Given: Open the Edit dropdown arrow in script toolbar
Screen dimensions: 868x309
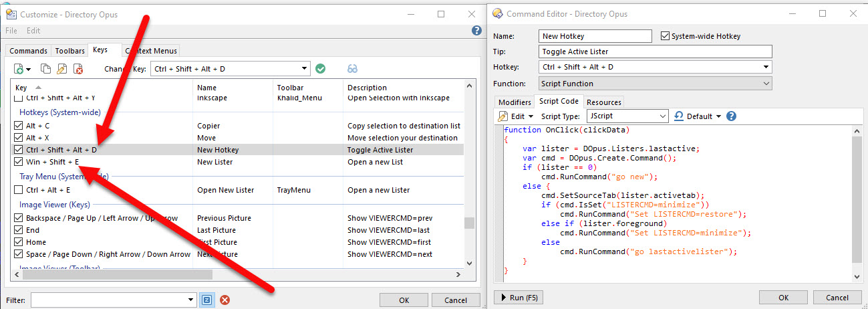Looking at the screenshot, I should pos(531,116).
